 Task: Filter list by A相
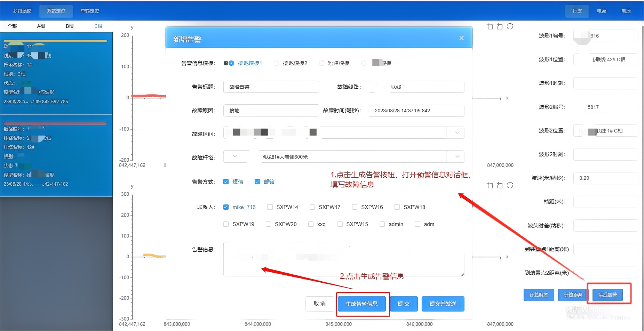pos(41,26)
